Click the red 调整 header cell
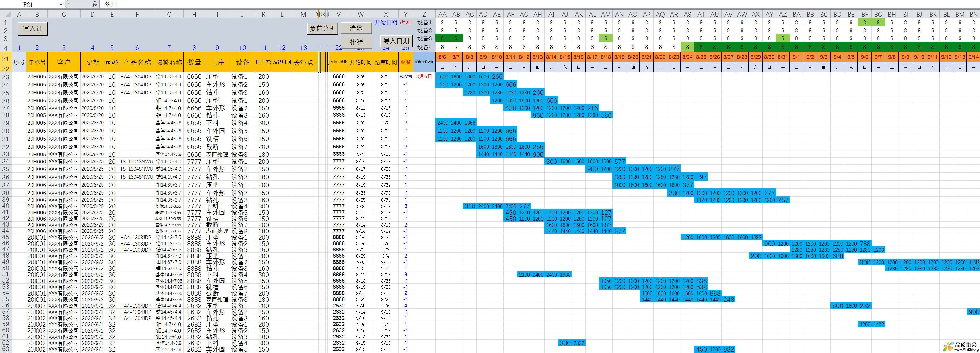 click(405, 62)
